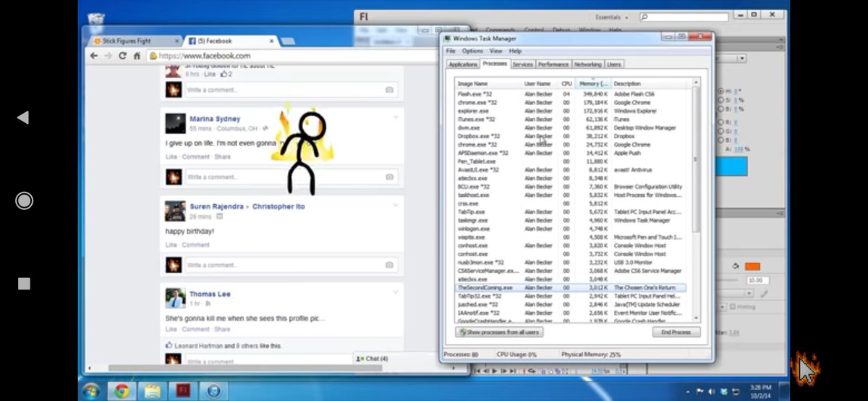Viewport: 868px width, 401px height.
Task: Tap the phone's back navigation triangle
Action: click(x=23, y=117)
